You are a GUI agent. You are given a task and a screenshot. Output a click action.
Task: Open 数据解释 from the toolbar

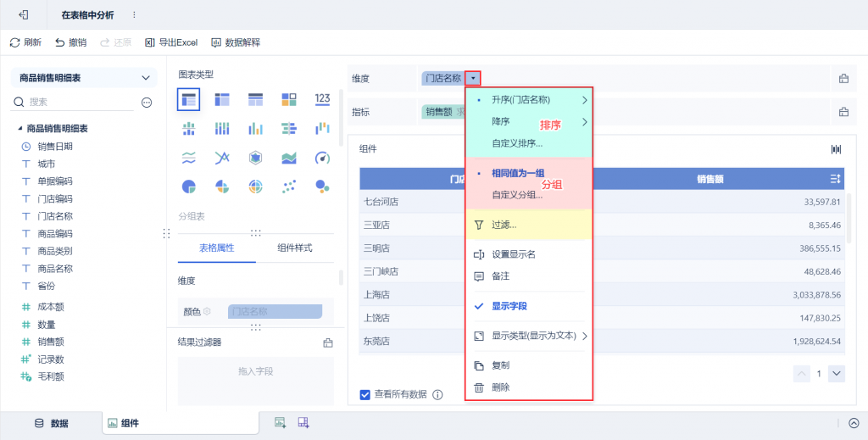point(236,42)
